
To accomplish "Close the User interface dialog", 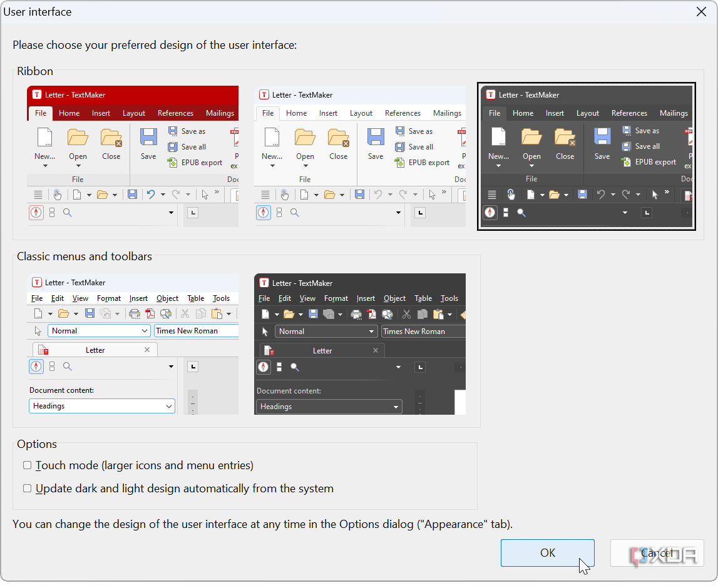I will tap(701, 12).
